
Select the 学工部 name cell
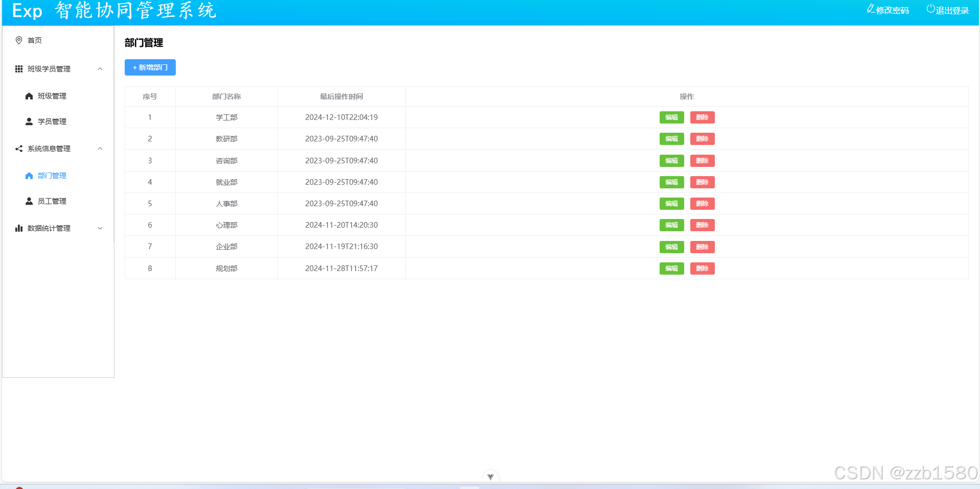226,117
